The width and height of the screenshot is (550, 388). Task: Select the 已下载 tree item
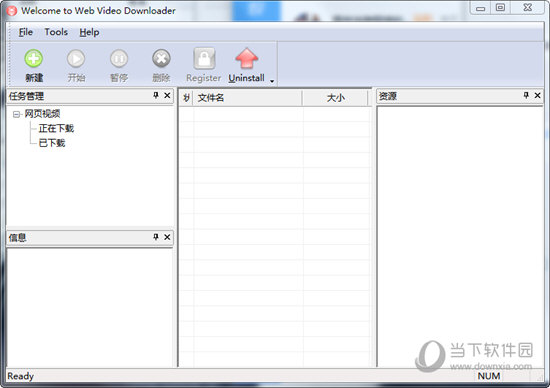tap(52, 143)
